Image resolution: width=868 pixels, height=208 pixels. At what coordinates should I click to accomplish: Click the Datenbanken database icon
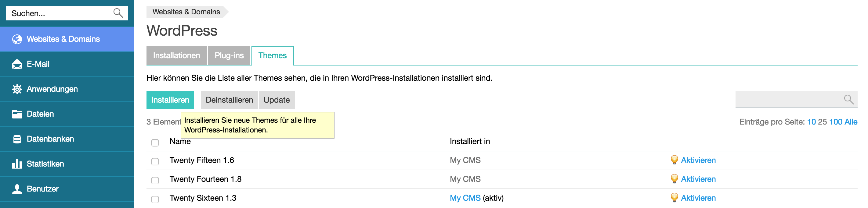click(17, 139)
